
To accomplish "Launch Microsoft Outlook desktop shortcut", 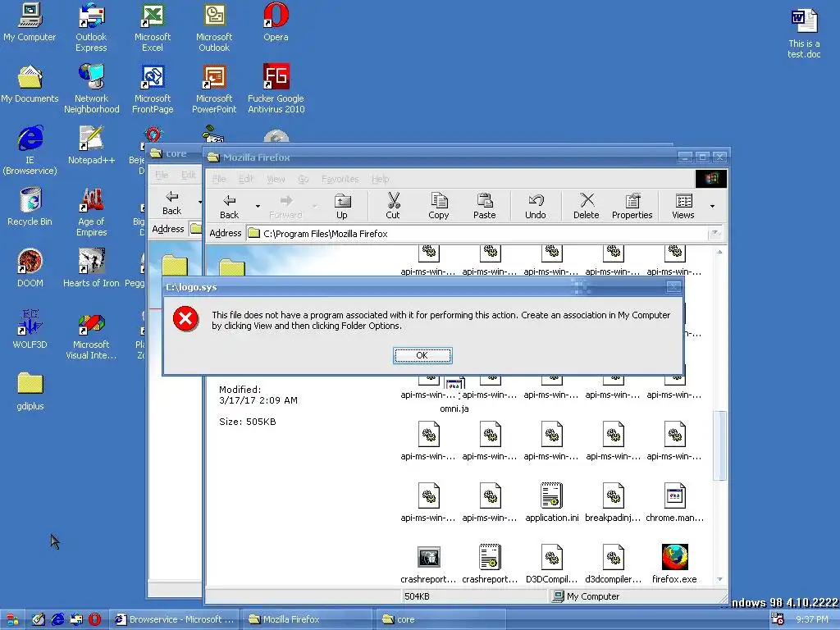I will tap(214, 28).
